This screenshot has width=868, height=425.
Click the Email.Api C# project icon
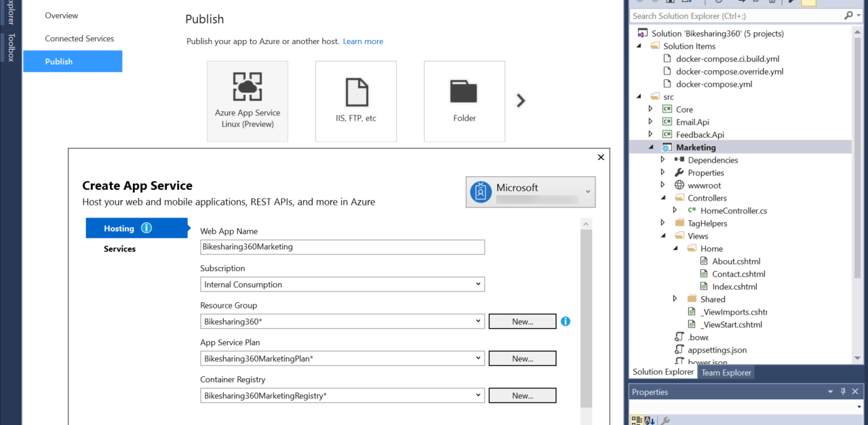point(667,122)
